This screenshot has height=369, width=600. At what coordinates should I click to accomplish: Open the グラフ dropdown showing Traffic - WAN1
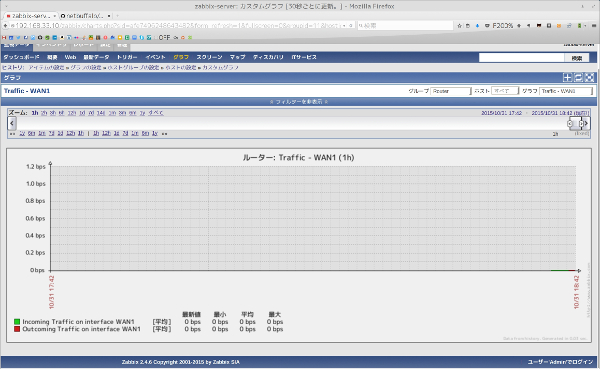tap(566, 91)
